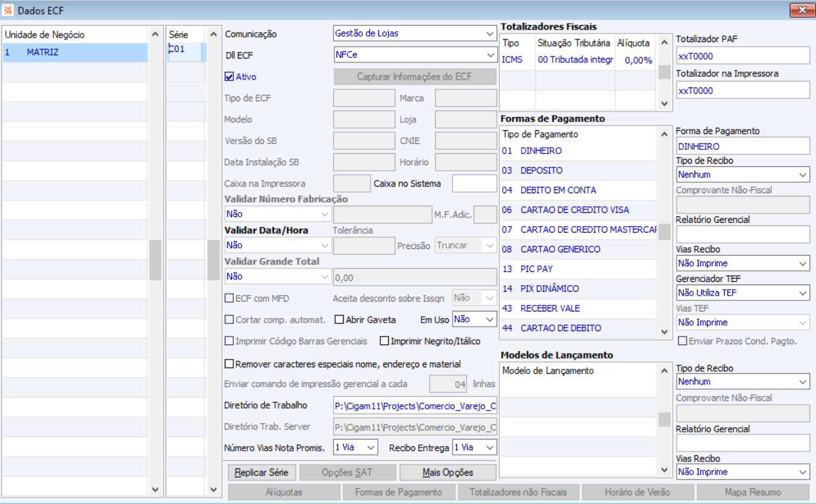
Task: Click the Modelo de Lançamento column header
Action: [579, 371]
